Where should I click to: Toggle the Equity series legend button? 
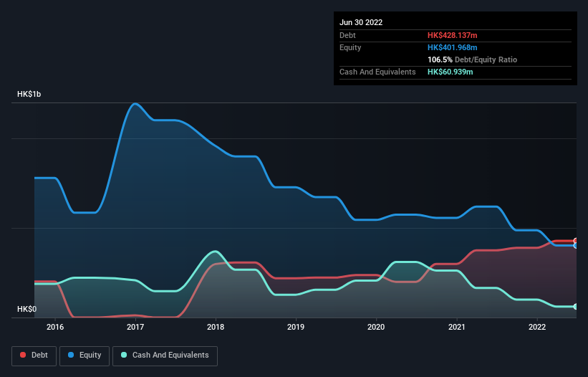pyautogui.click(x=85, y=355)
